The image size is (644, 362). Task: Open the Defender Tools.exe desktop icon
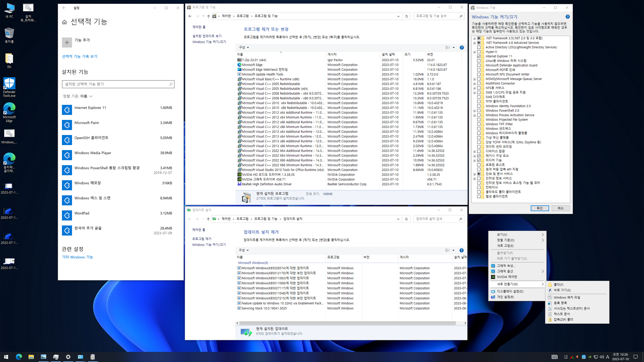pos(9,87)
